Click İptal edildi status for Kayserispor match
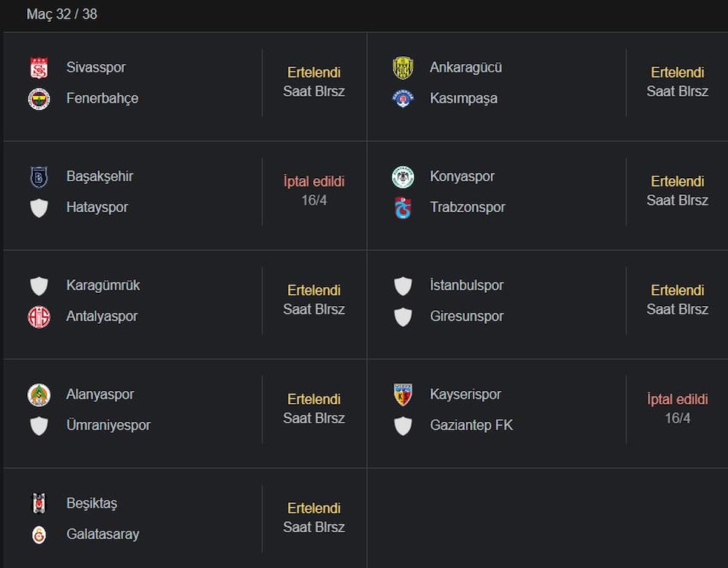The image size is (728, 568). pyautogui.click(x=678, y=399)
